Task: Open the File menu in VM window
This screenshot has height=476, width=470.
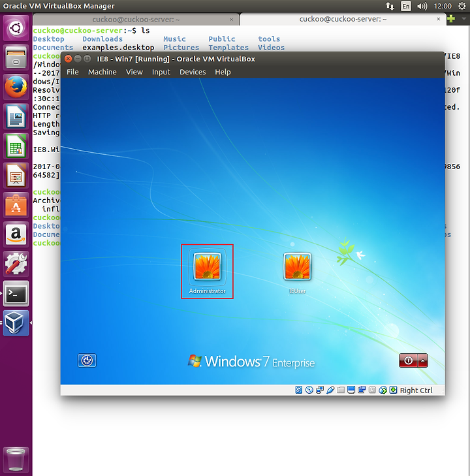Action: [x=72, y=72]
